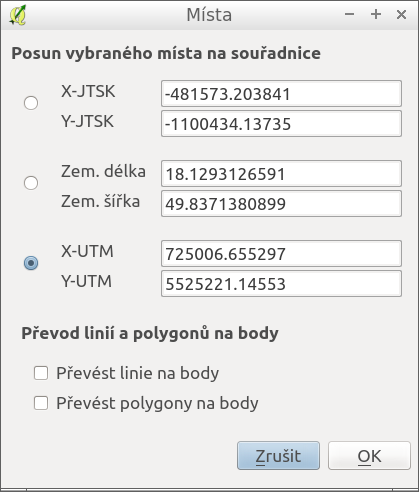The height and width of the screenshot is (492, 419).
Task: Click the Zrušit button
Action: coord(278,456)
